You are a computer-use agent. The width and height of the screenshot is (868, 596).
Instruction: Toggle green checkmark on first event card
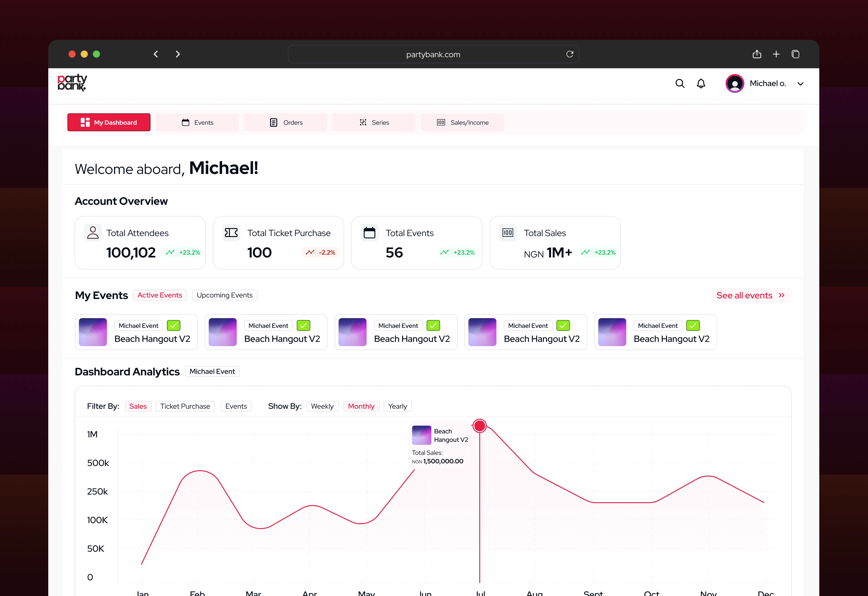point(173,325)
